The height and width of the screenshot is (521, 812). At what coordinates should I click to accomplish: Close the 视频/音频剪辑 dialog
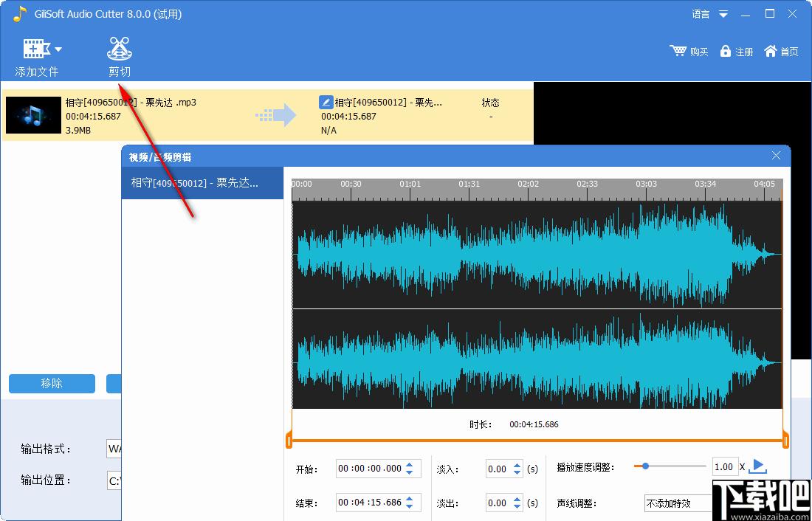(776, 156)
